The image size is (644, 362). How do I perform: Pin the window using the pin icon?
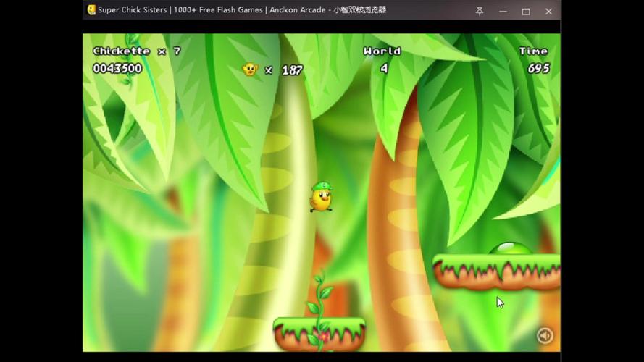click(480, 11)
